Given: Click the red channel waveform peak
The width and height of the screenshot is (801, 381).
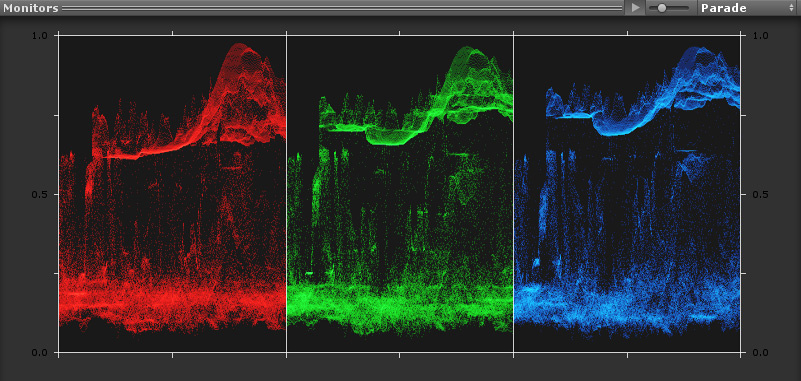Looking at the screenshot, I should click(x=239, y=47).
